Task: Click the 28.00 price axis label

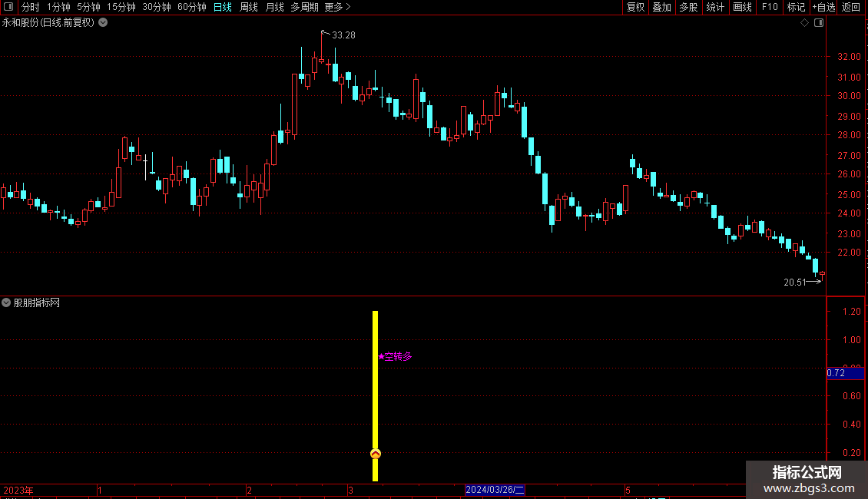Action: coord(849,135)
